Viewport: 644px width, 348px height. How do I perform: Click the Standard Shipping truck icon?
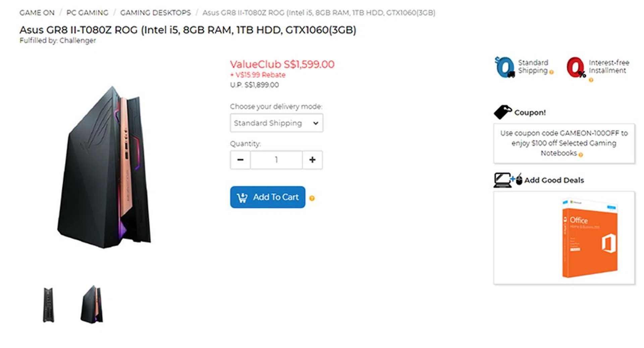coord(505,67)
